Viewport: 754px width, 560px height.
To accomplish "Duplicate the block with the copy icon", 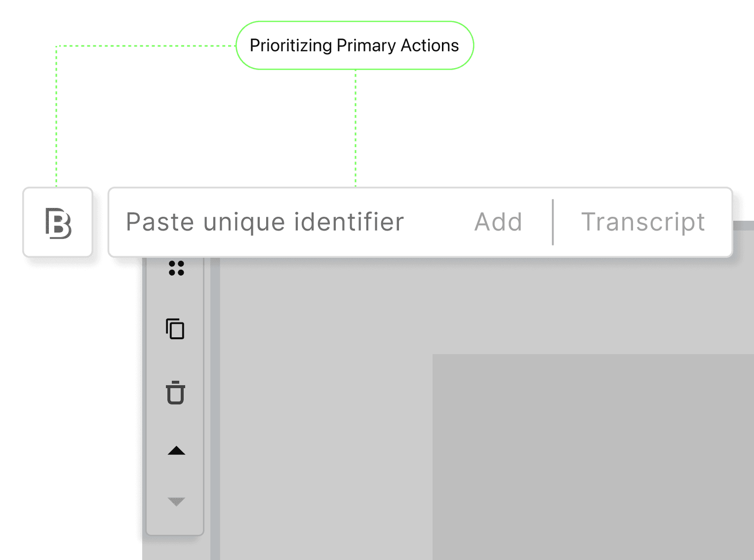I will click(175, 329).
